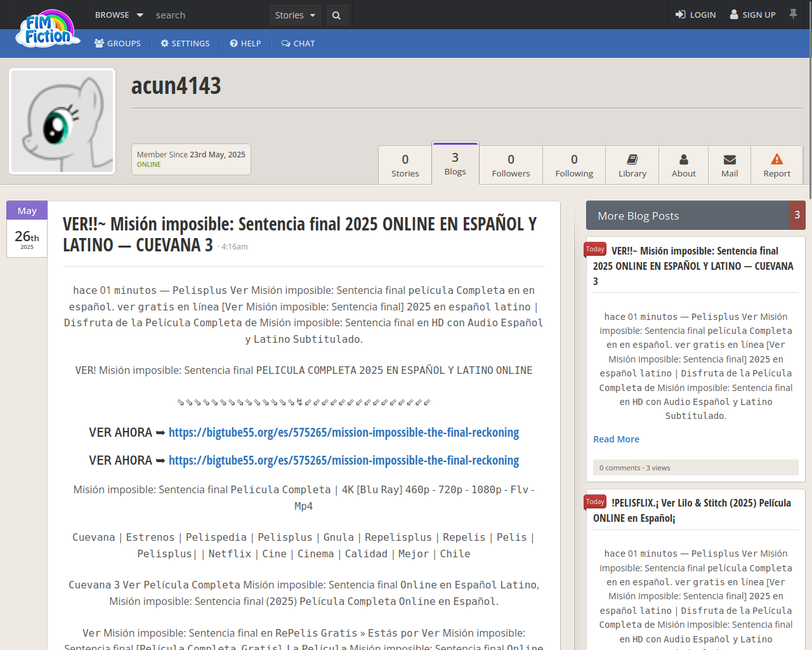Click the FIMFiction logo

pyautogui.click(x=48, y=29)
